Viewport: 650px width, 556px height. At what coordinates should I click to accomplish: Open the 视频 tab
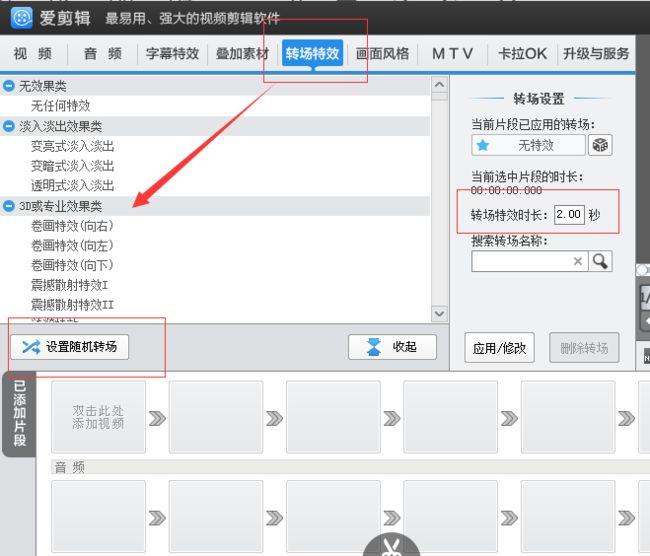pos(33,53)
